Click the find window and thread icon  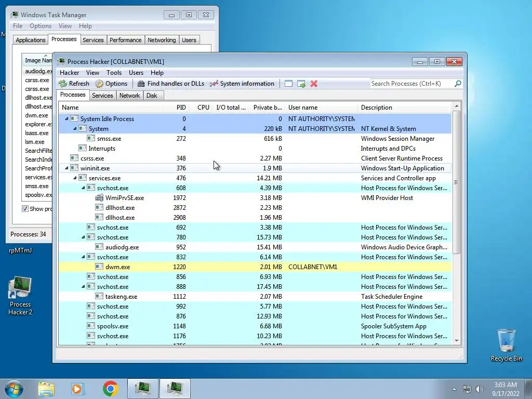click(301, 84)
